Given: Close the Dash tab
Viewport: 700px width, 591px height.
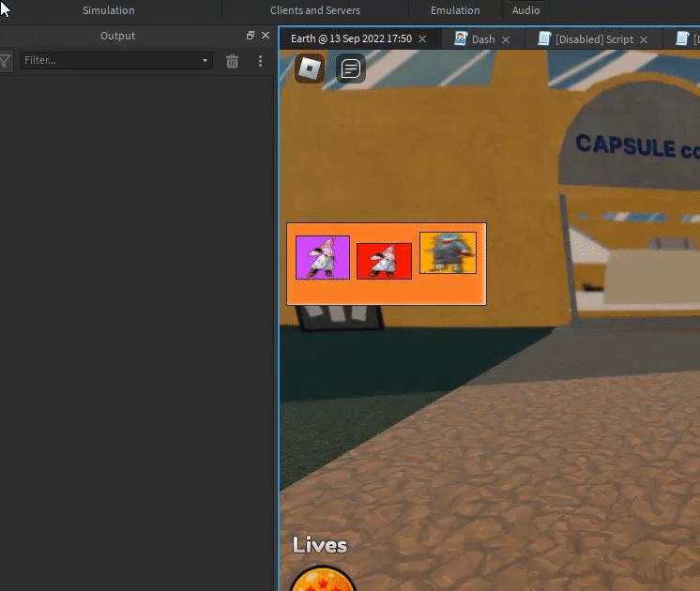Looking at the screenshot, I should click(506, 39).
